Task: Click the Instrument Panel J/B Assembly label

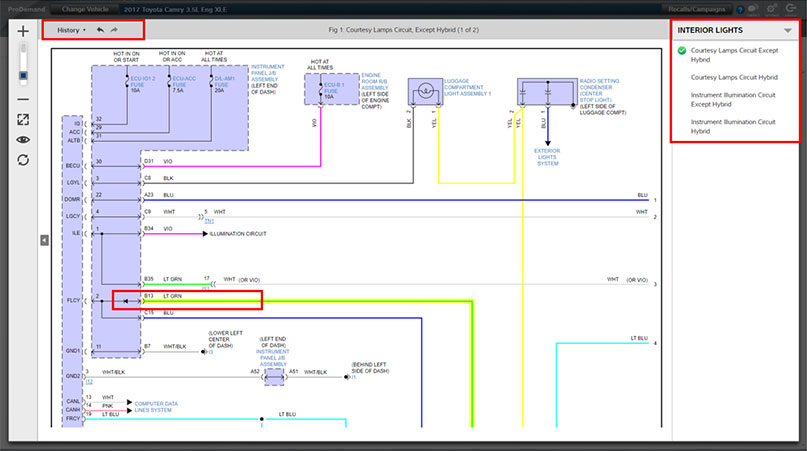Action: tap(267, 73)
